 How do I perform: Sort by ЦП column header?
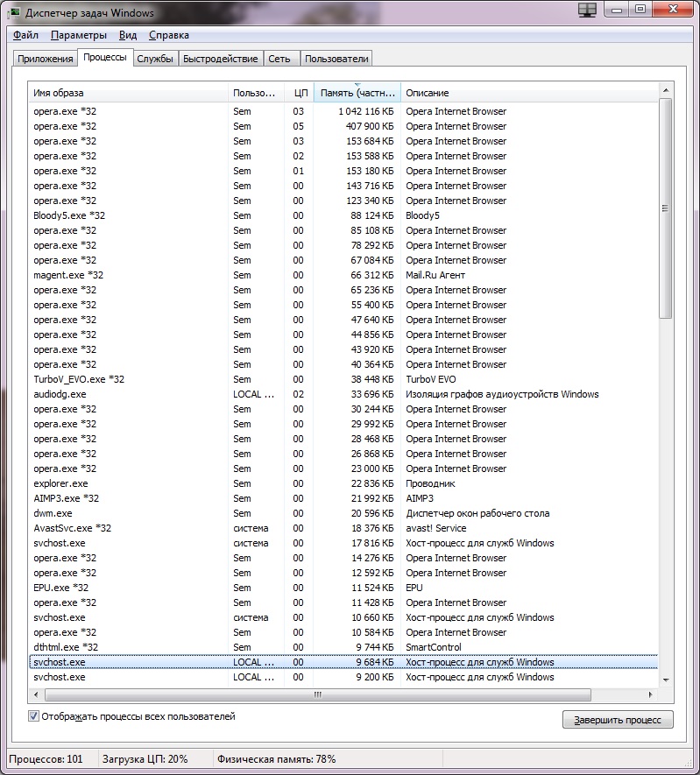click(299, 93)
